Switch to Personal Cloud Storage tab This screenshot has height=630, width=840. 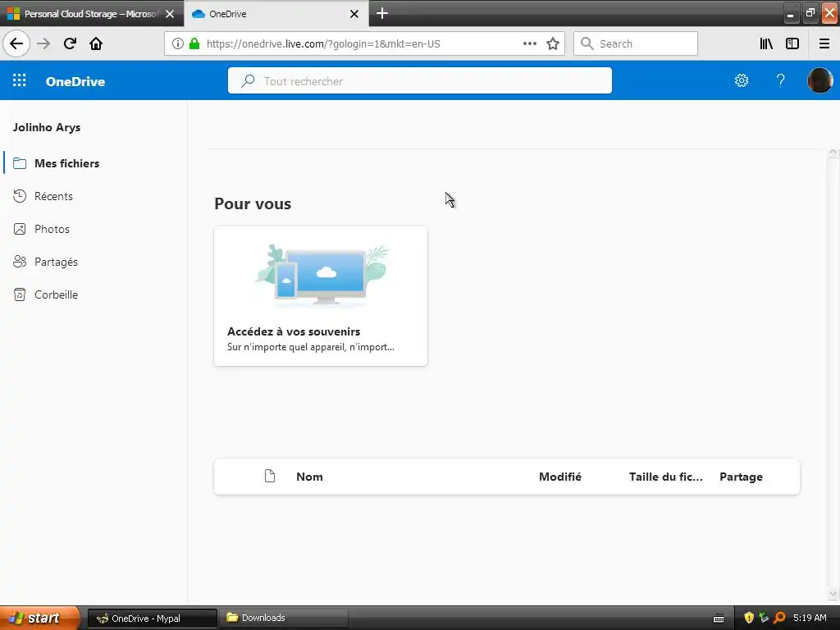tap(92, 14)
